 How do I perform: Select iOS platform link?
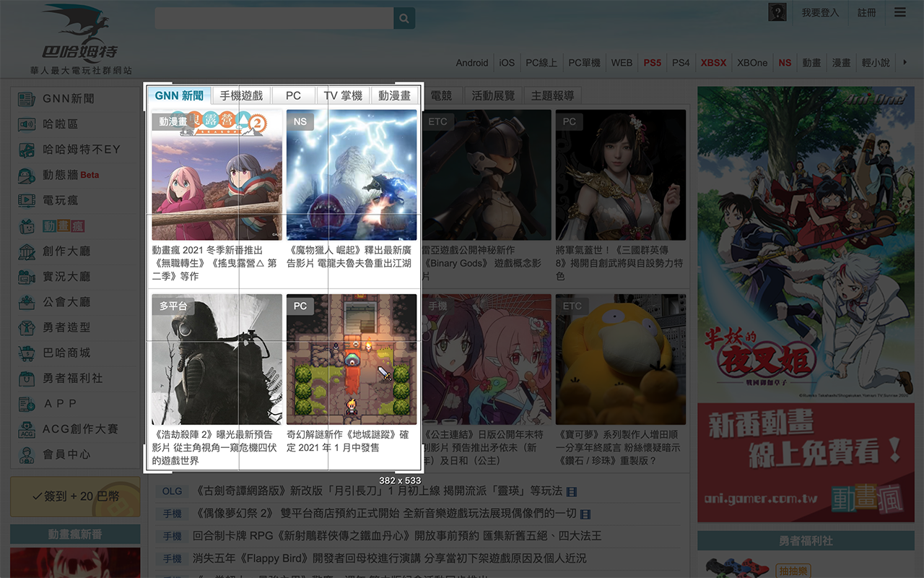(x=507, y=63)
